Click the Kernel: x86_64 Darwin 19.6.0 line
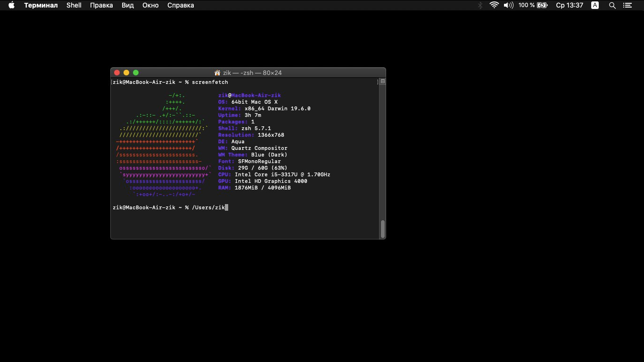This screenshot has height=362, width=644. point(264,108)
